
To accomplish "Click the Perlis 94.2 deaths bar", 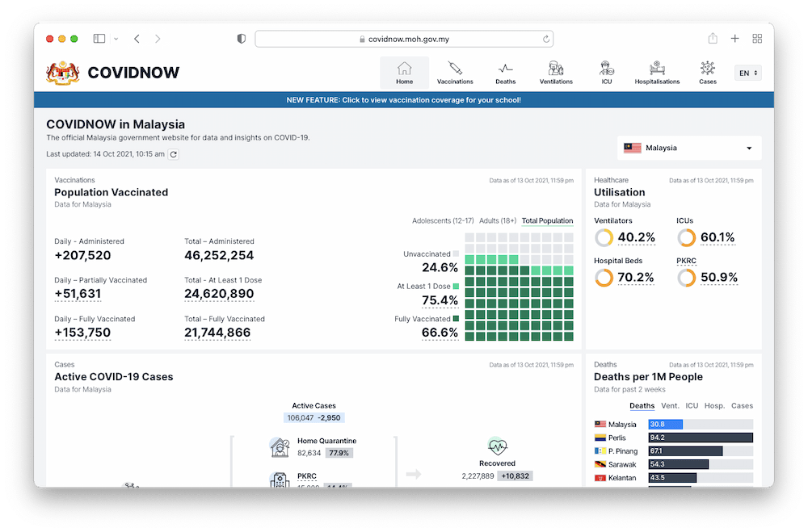I will [x=701, y=438].
